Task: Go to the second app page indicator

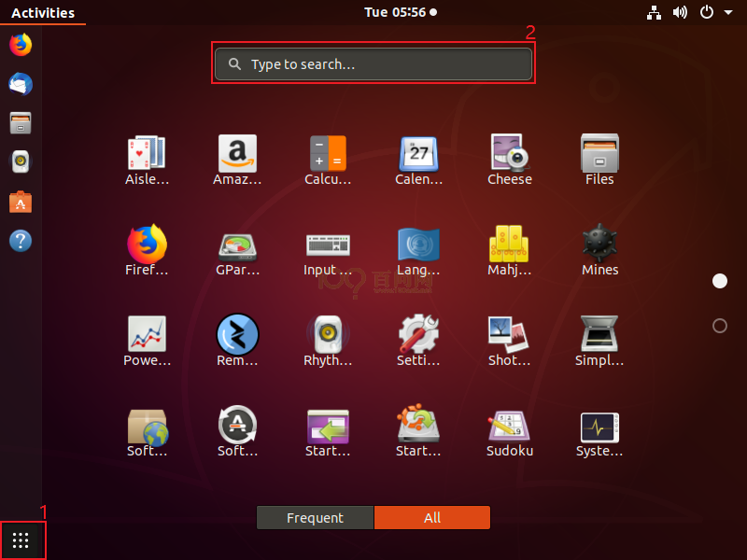Action: tap(719, 326)
